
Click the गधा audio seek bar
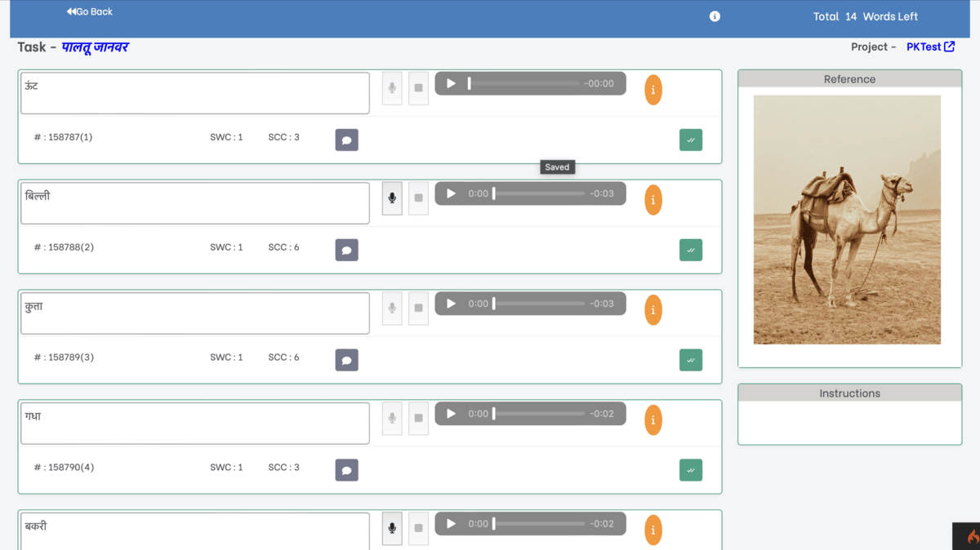pyautogui.click(x=539, y=414)
